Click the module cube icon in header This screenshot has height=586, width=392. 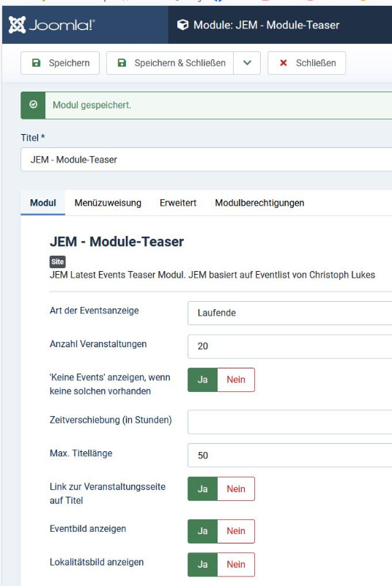point(182,25)
